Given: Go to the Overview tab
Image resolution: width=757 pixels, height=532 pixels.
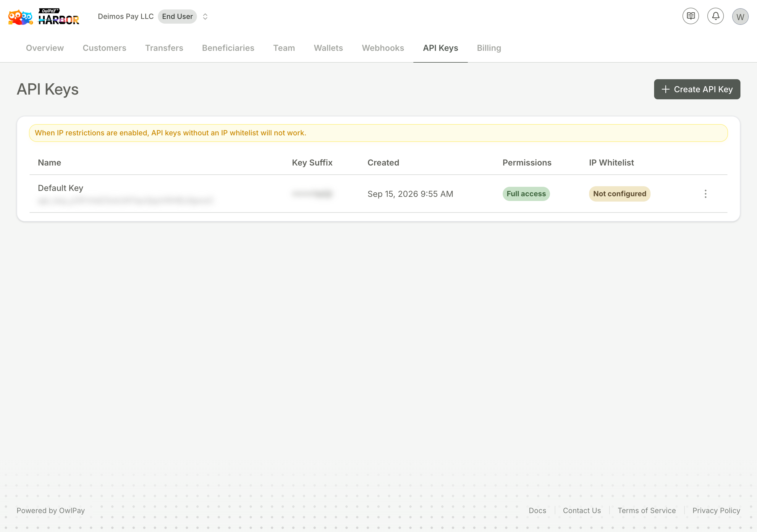Looking at the screenshot, I should 45,48.
